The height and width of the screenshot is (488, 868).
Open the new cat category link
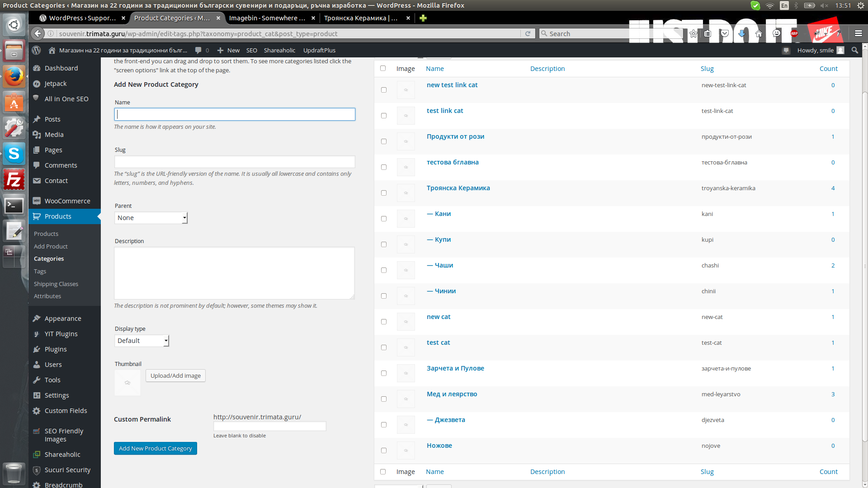point(439,317)
